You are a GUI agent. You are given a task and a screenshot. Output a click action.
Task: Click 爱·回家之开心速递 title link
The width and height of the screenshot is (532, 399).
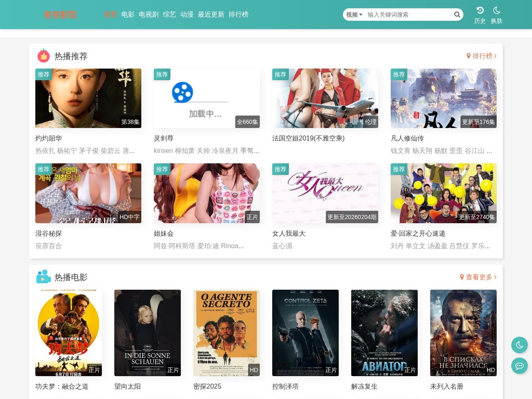(418, 234)
